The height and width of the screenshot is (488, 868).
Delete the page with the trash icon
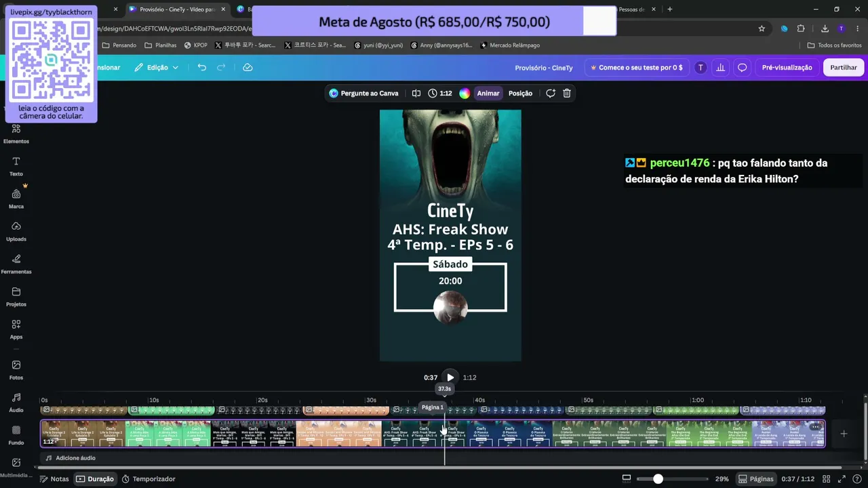567,94
